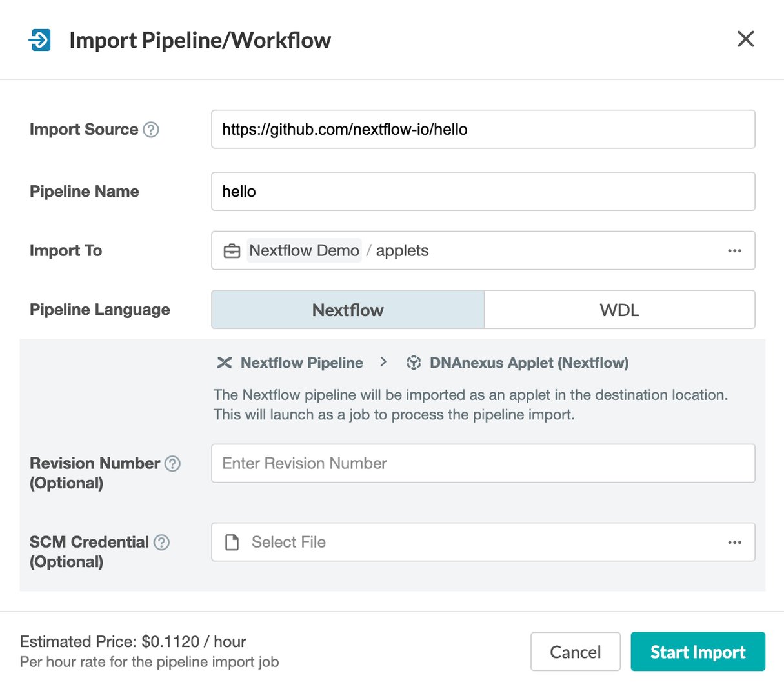Open the SCM Credential file picker via ellipsis
Image resolution: width=784 pixels, height=689 pixels.
point(734,542)
